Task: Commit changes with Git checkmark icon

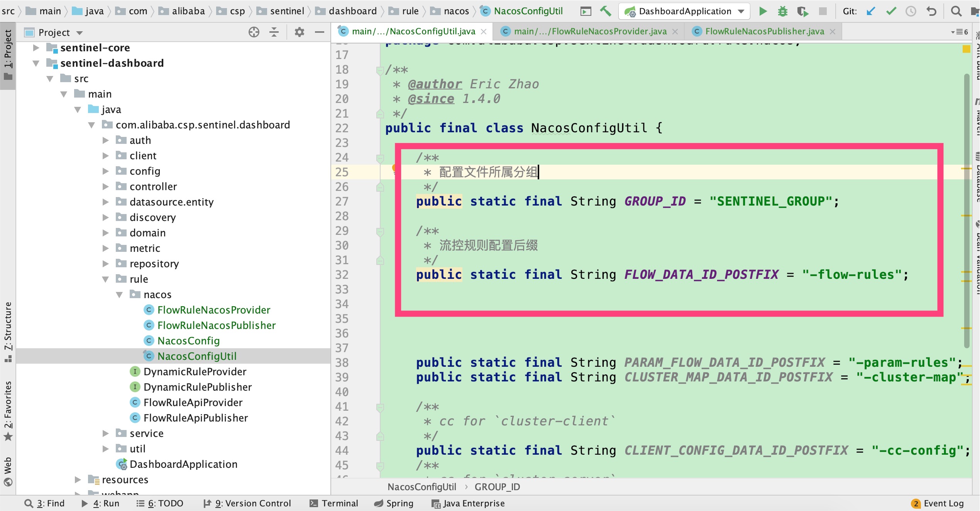Action: 891,11
